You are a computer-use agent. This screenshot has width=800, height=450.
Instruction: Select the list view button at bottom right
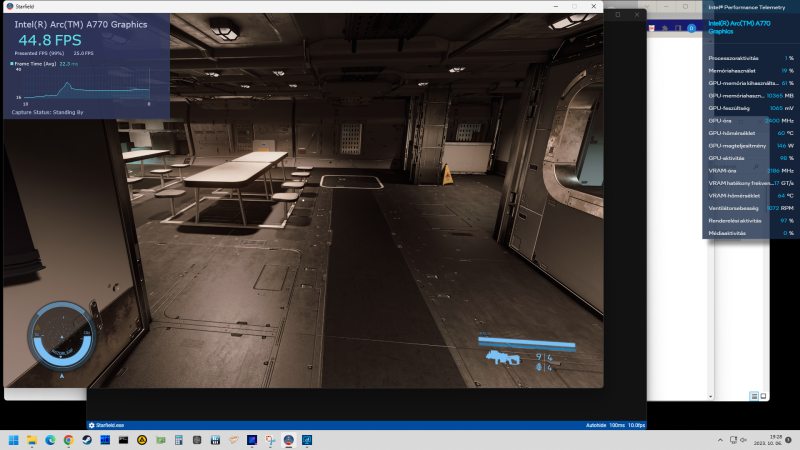tap(754, 396)
